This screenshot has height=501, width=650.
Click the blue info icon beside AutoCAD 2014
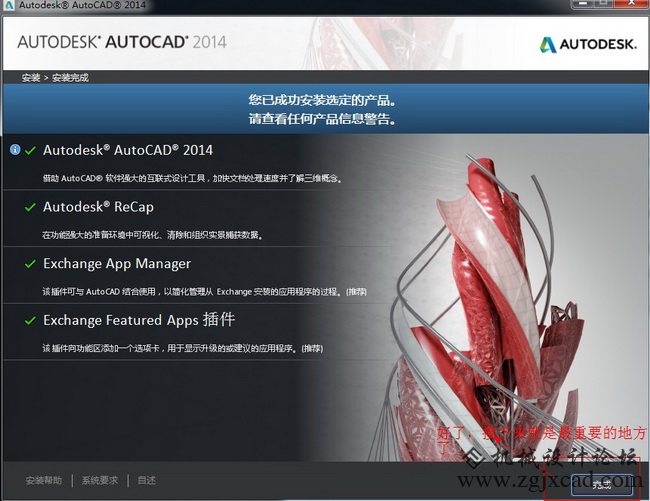tap(15, 150)
